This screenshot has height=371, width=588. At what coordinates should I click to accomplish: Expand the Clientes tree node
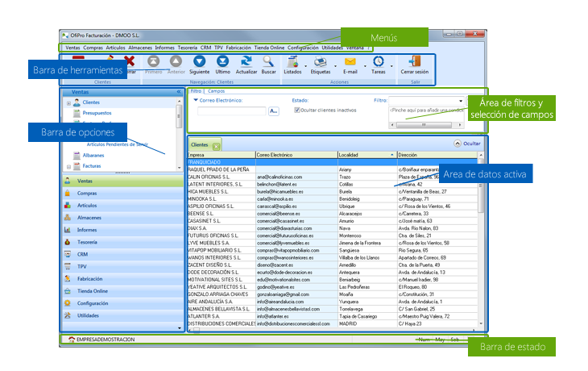coord(69,103)
